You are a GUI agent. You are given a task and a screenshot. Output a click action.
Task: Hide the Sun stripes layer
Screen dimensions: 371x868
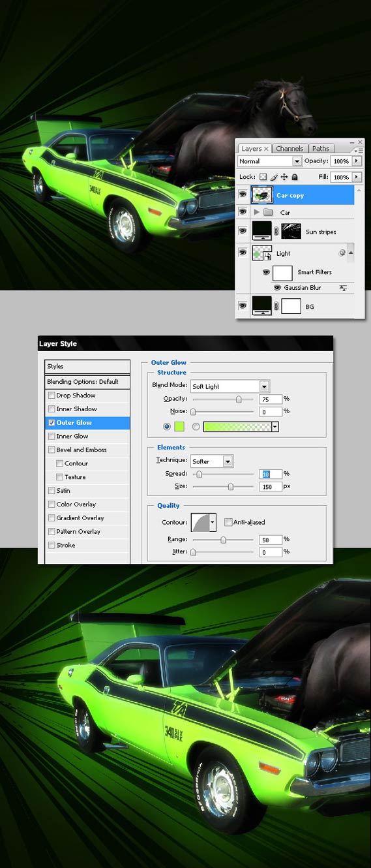click(243, 230)
